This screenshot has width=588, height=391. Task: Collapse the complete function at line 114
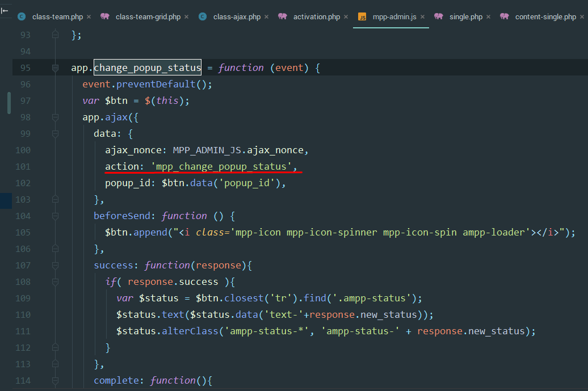coord(55,381)
